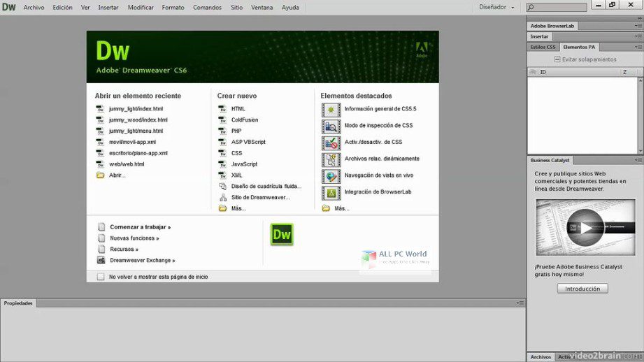Open recent file web/web.html
The height and width of the screenshot is (362, 644).
point(127,164)
